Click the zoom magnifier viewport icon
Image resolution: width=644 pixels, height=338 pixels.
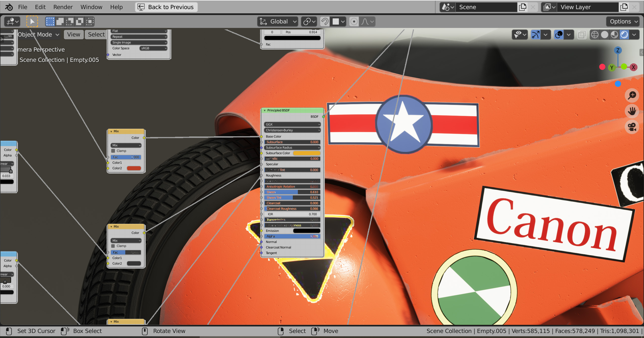coord(632,95)
